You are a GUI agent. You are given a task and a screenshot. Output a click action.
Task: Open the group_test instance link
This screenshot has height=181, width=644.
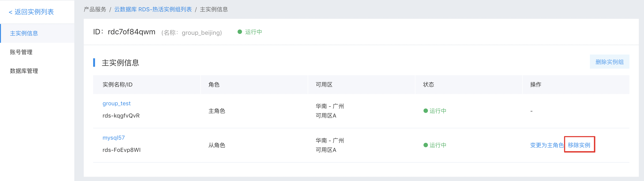pyautogui.click(x=116, y=103)
